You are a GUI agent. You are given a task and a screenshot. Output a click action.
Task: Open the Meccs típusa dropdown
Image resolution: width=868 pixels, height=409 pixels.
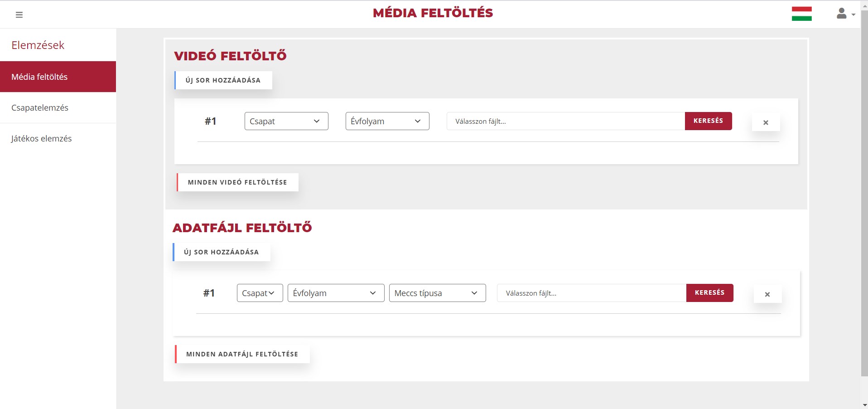pyautogui.click(x=437, y=293)
